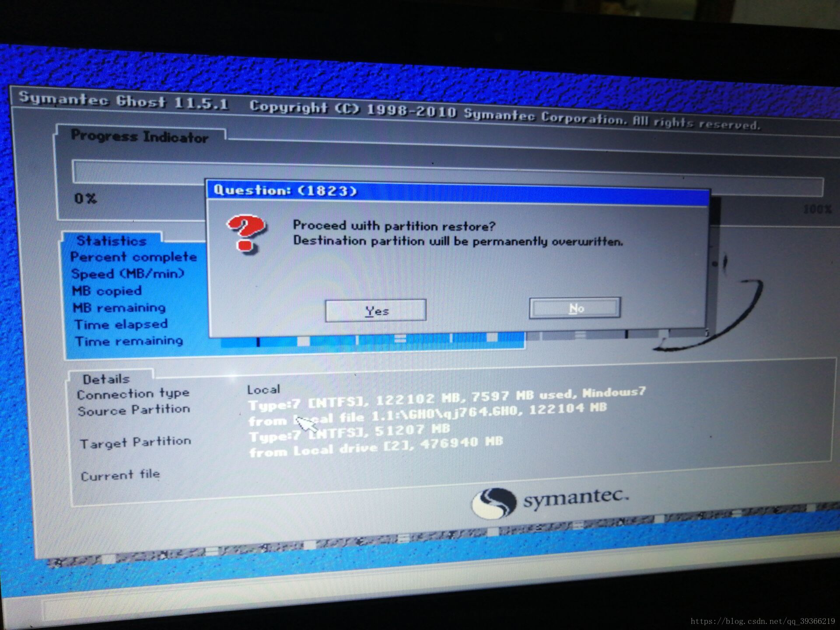Image resolution: width=840 pixels, height=630 pixels.
Task: Cancel restore by clicking No button
Action: click(x=575, y=308)
